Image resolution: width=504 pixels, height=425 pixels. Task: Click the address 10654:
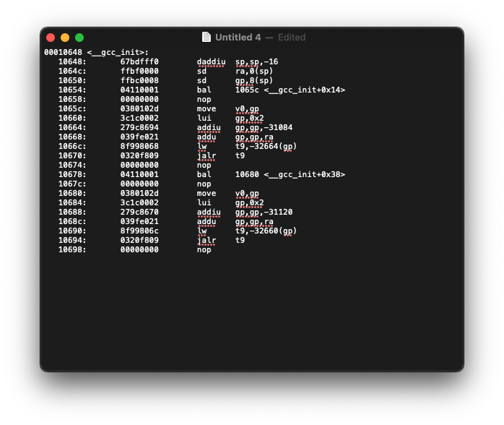coord(72,90)
